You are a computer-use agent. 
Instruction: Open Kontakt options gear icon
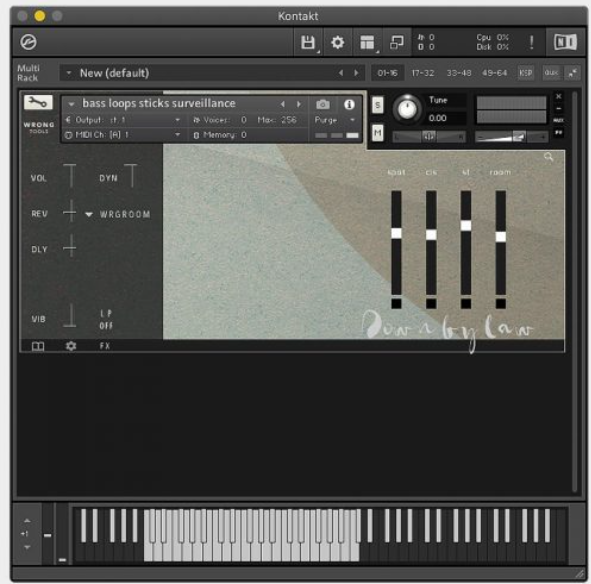click(x=337, y=42)
